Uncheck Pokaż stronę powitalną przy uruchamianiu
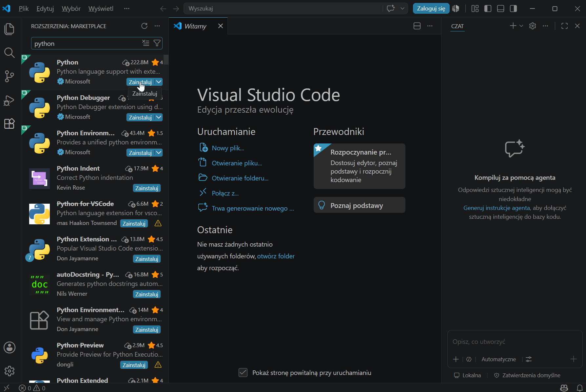The image size is (586, 392). point(243,373)
